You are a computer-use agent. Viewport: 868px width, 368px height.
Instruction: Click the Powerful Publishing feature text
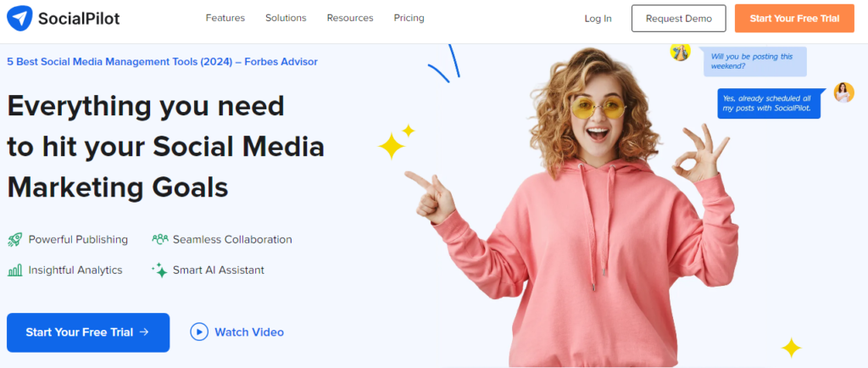click(78, 240)
